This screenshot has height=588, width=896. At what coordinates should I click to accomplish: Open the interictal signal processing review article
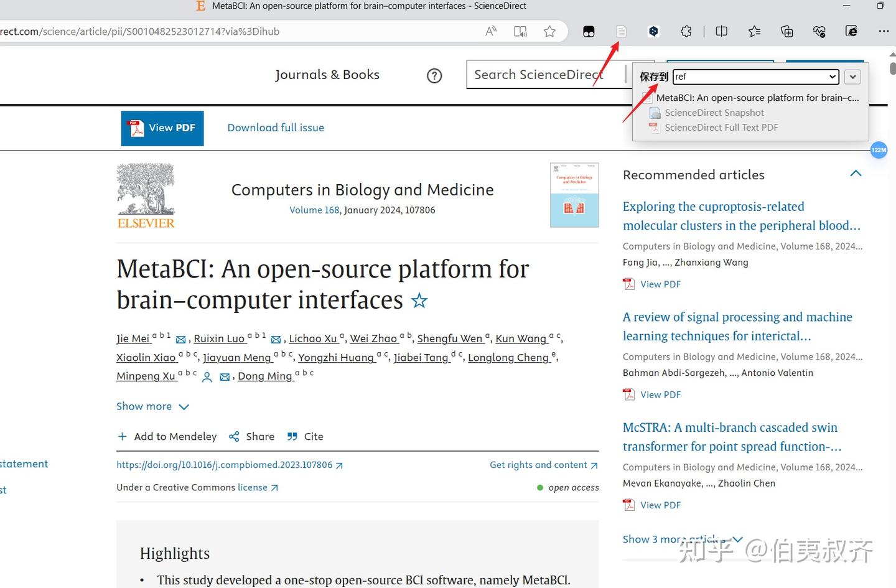pyautogui.click(x=738, y=327)
